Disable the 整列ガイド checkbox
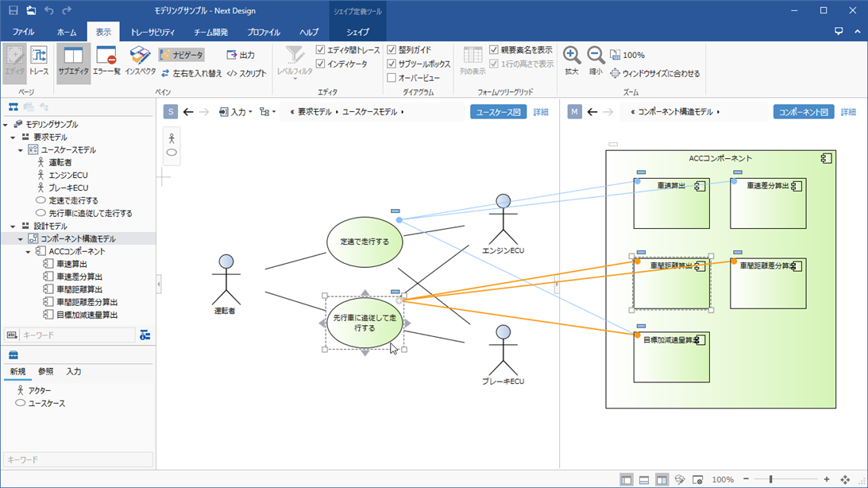This screenshot has width=868, height=488. [x=392, y=50]
